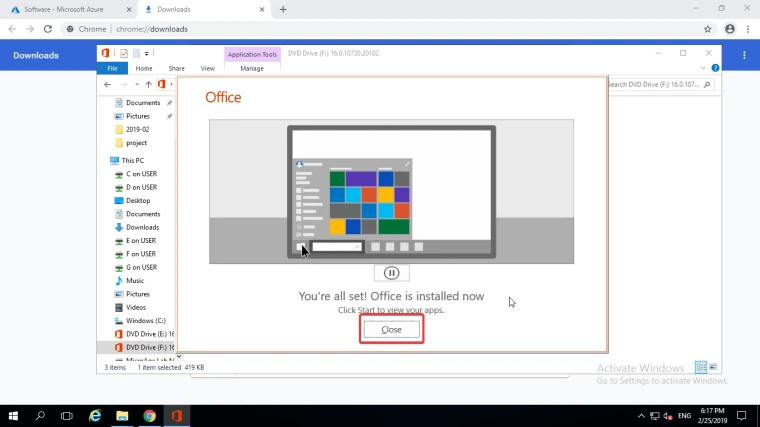
Task: Select C on USER drive
Action: point(142,174)
